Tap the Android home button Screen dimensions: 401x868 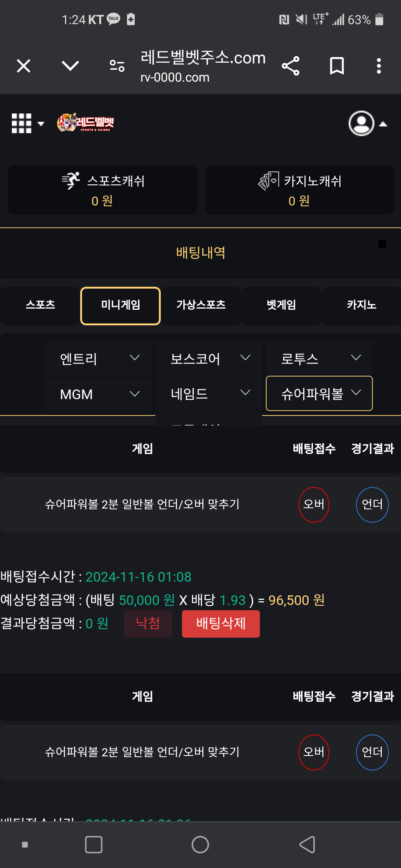click(x=200, y=845)
